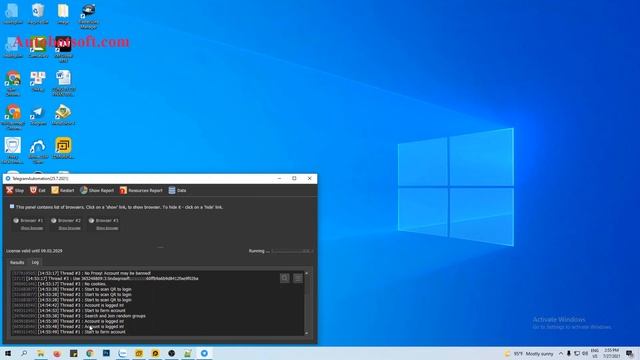
Task: Switch to TelegramAutomation taskbar icon
Action: [x=204, y=353]
